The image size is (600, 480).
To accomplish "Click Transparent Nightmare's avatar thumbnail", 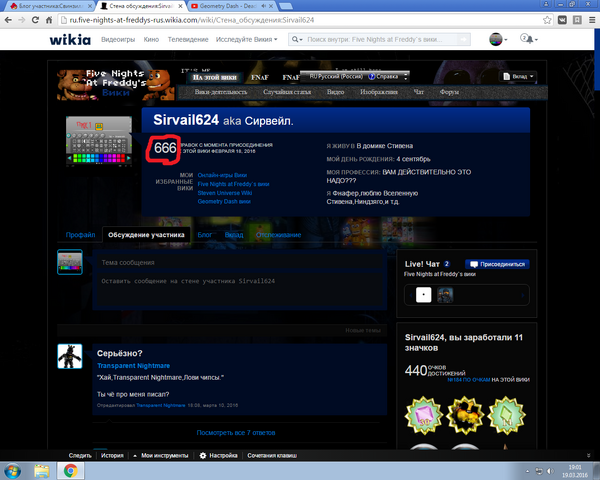I will pos(70,356).
